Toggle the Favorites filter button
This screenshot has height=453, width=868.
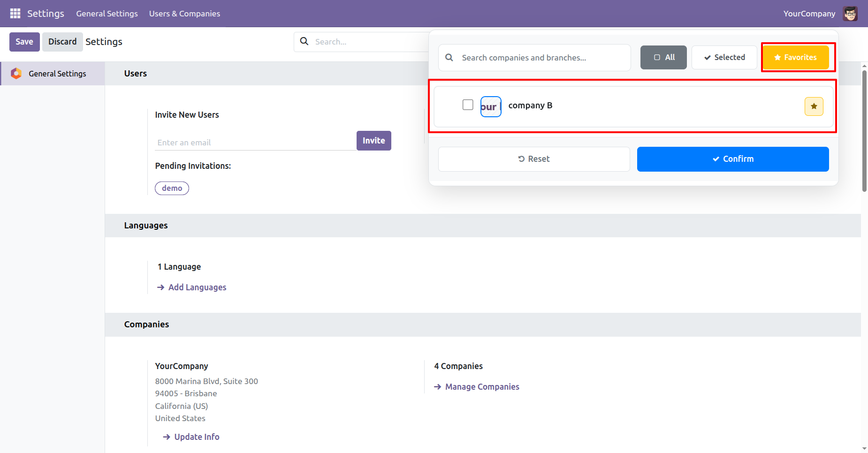[x=795, y=57]
